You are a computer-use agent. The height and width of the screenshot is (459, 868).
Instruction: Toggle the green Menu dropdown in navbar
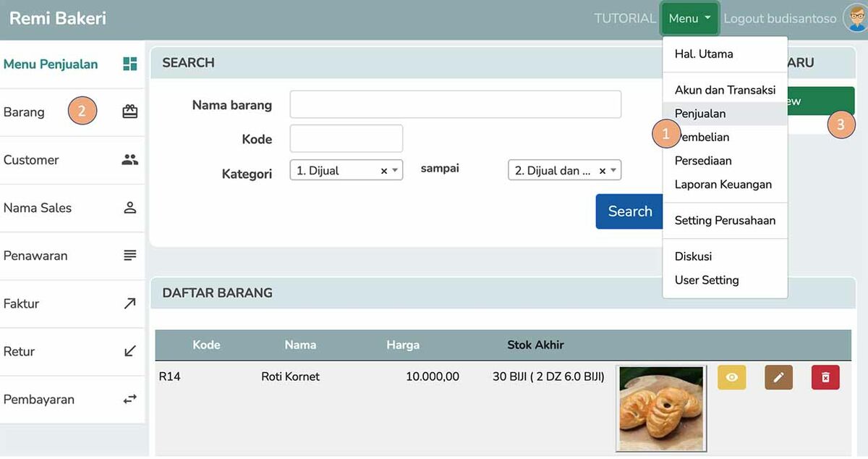(x=689, y=19)
